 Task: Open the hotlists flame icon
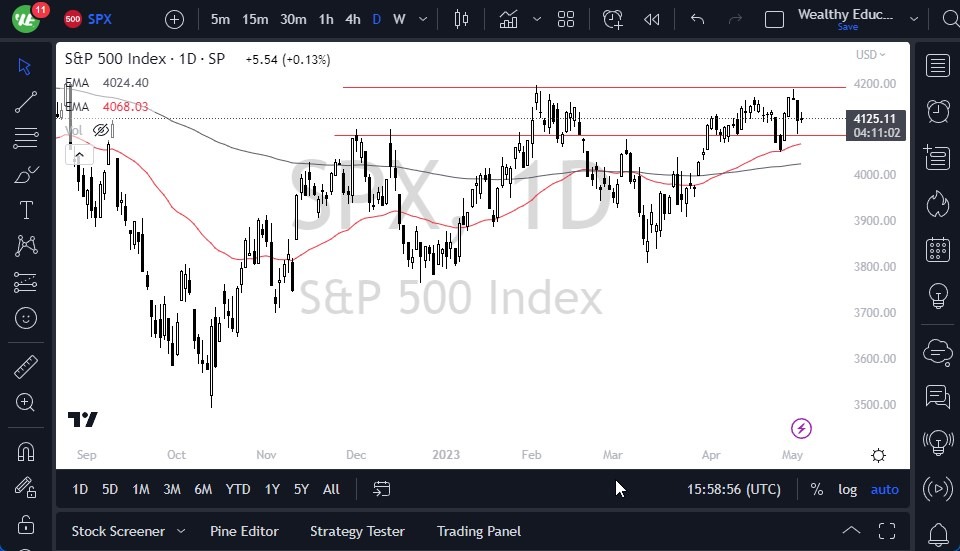[x=938, y=204]
